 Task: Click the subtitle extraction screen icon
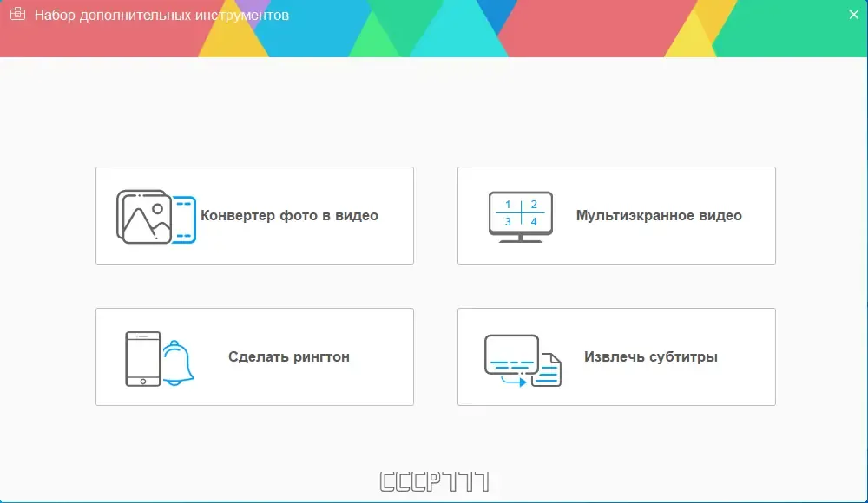pos(523,360)
